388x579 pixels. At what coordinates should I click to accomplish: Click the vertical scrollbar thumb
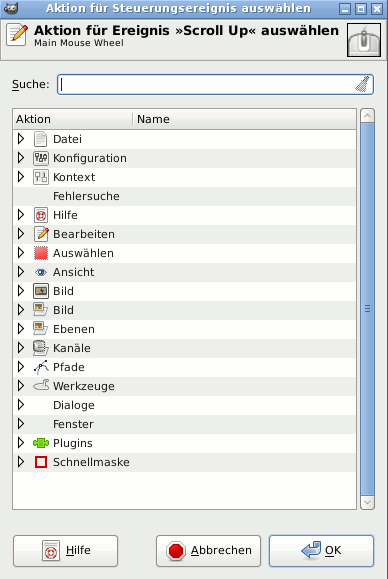pos(367,309)
